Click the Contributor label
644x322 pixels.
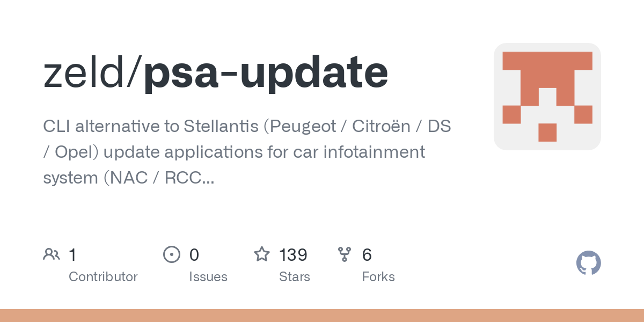pos(103,277)
